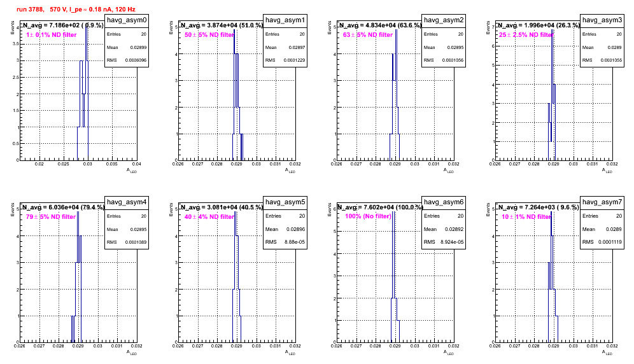
Task: Click the Mean value 0.02899
Action: pyautogui.click(x=138, y=47)
